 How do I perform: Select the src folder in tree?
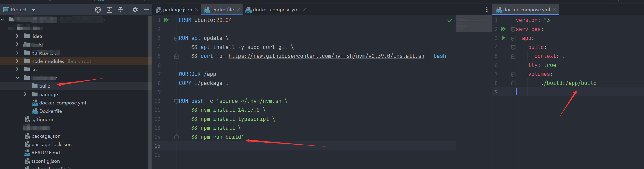coord(34,69)
